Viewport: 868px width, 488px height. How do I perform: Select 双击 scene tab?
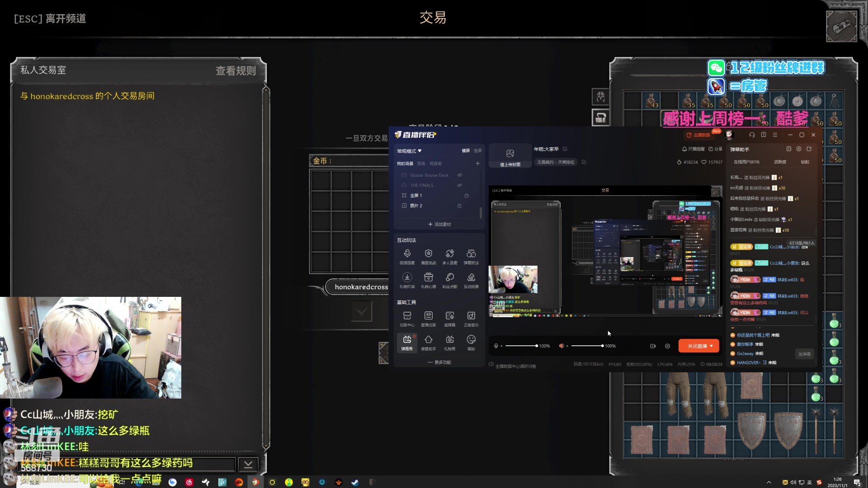(x=421, y=164)
